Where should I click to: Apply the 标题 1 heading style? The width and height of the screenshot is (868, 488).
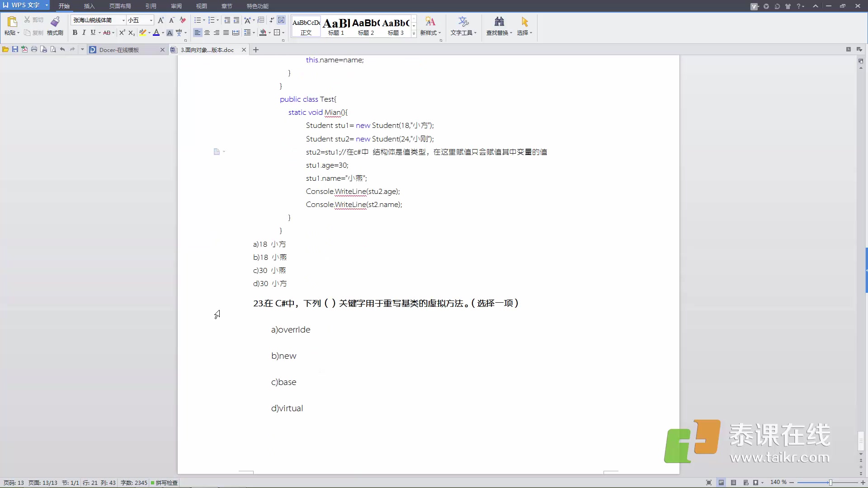[336, 27]
